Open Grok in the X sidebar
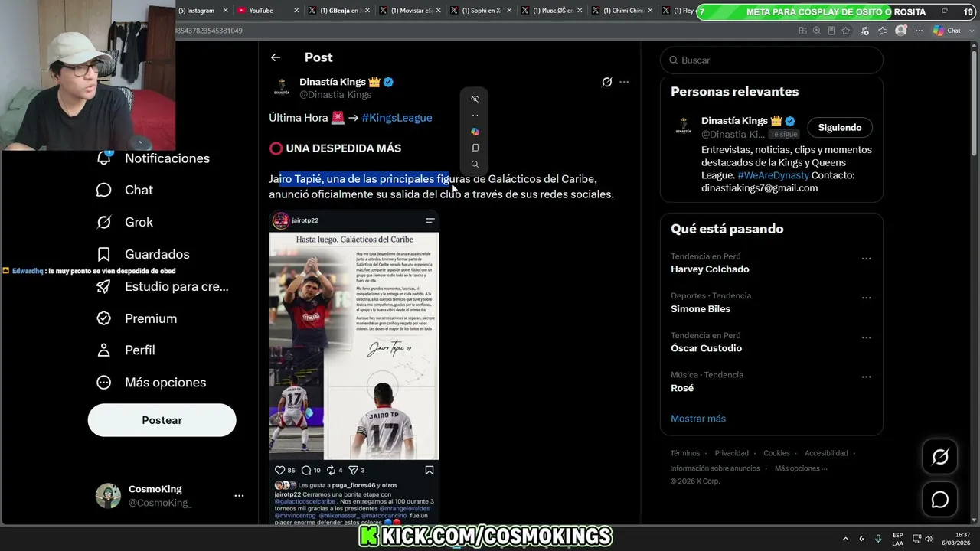Viewport: 980px width, 551px height. (125, 222)
